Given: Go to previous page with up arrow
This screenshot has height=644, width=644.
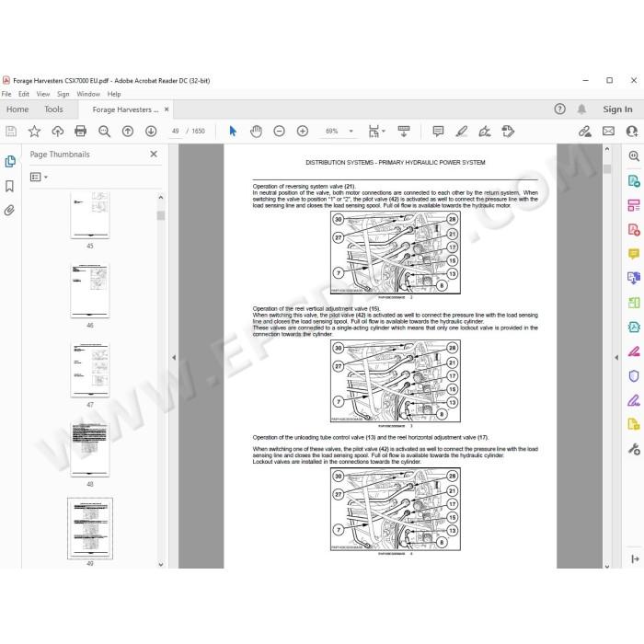Looking at the screenshot, I should pos(128,132).
